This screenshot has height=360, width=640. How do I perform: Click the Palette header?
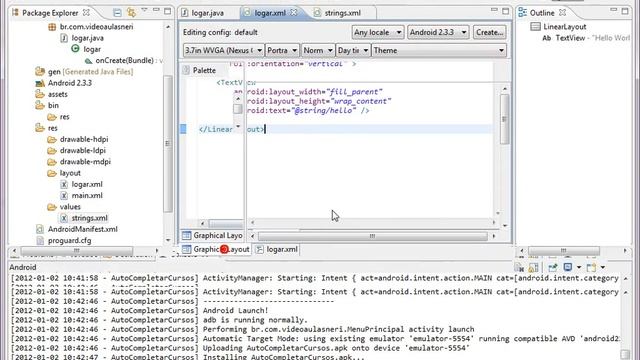(x=204, y=70)
